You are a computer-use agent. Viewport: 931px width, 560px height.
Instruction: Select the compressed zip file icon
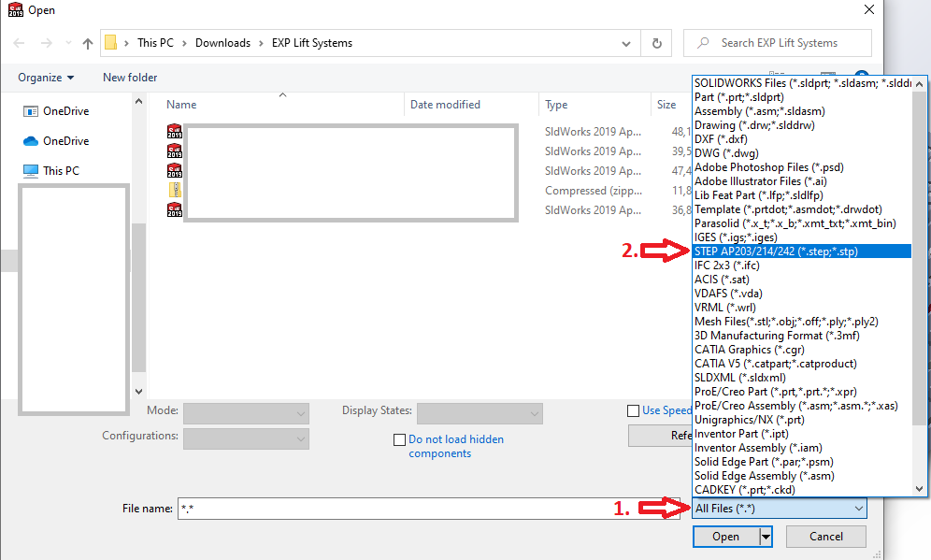175,191
